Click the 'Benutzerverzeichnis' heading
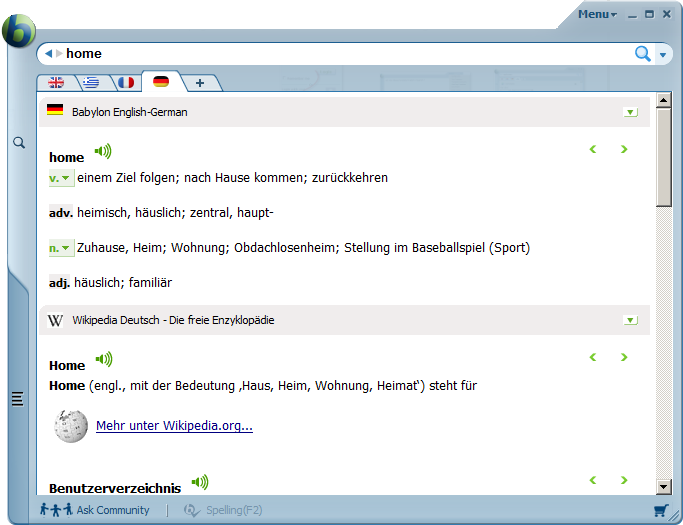This screenshot has width=683, height=525. [115, 488]
